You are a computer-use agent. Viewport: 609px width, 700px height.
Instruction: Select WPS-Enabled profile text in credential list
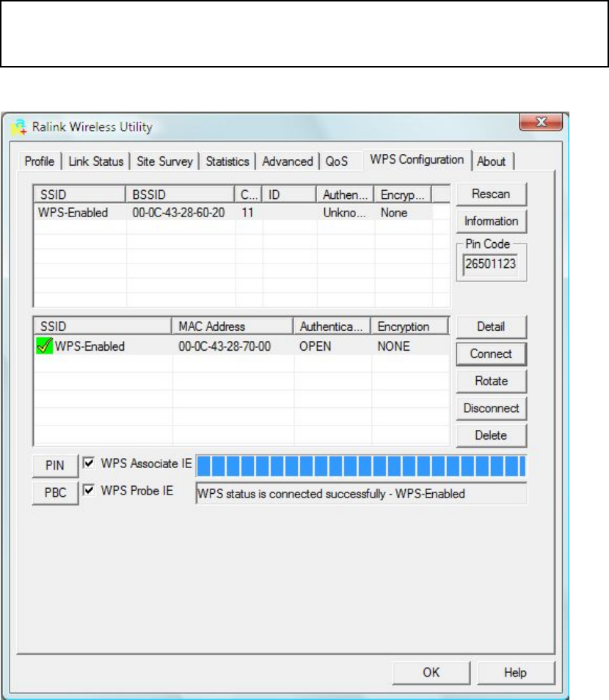(x=90, y=346)
